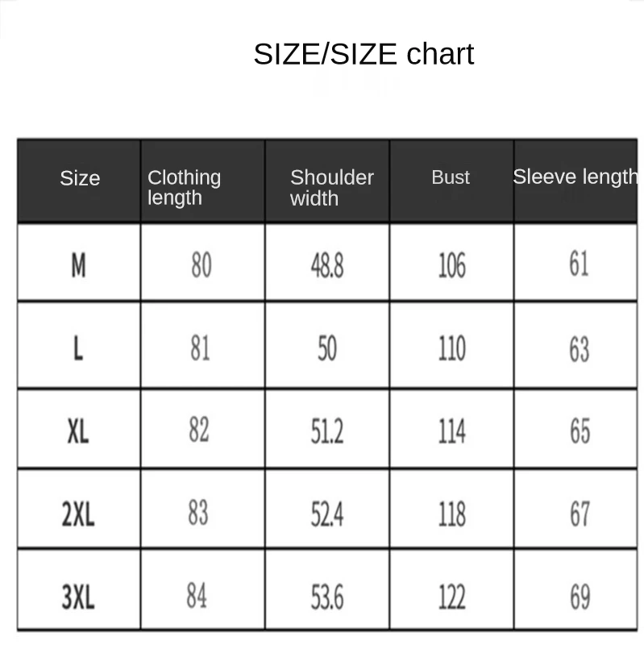Select the 2XL size row label
The height and width of the screenshot is (645, 644).
(78, 514)
